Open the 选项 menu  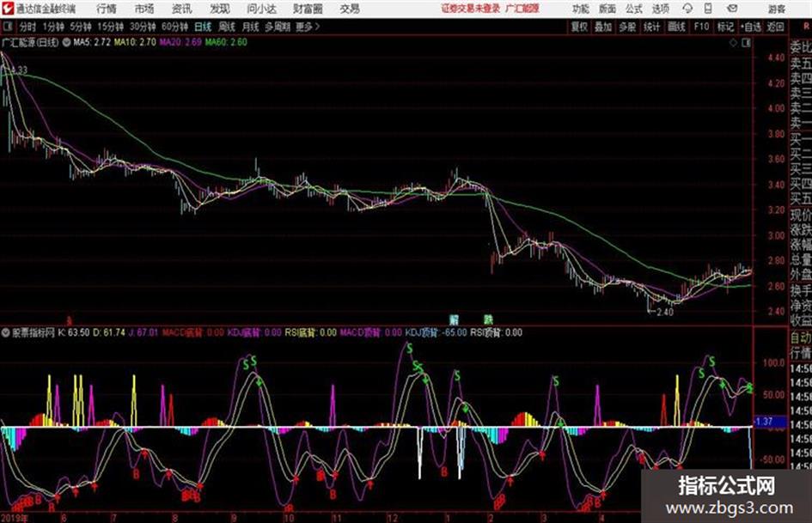pyautogui.click(x=660, y=9)
